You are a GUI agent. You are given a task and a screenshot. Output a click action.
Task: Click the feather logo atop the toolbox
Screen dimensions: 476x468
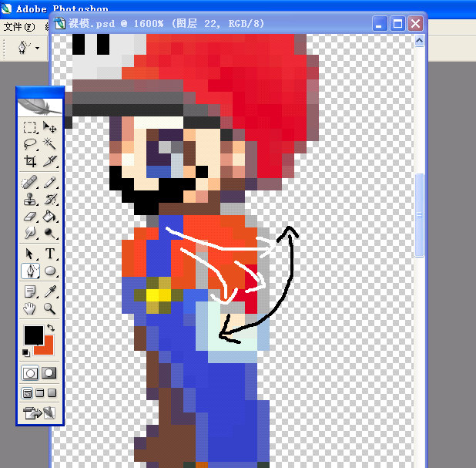(40, 107)
